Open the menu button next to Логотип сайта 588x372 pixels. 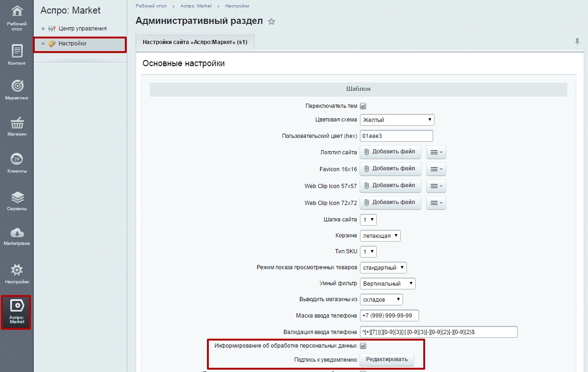click(436, 152)
